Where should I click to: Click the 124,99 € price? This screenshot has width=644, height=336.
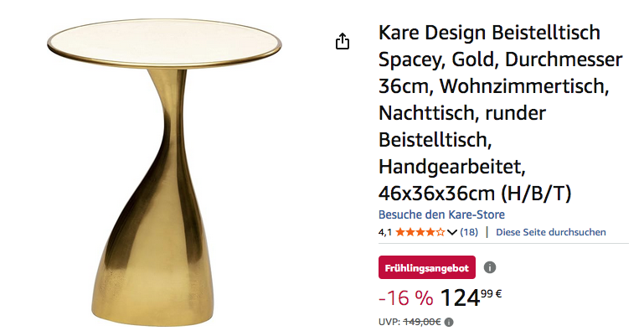[471, 297]
